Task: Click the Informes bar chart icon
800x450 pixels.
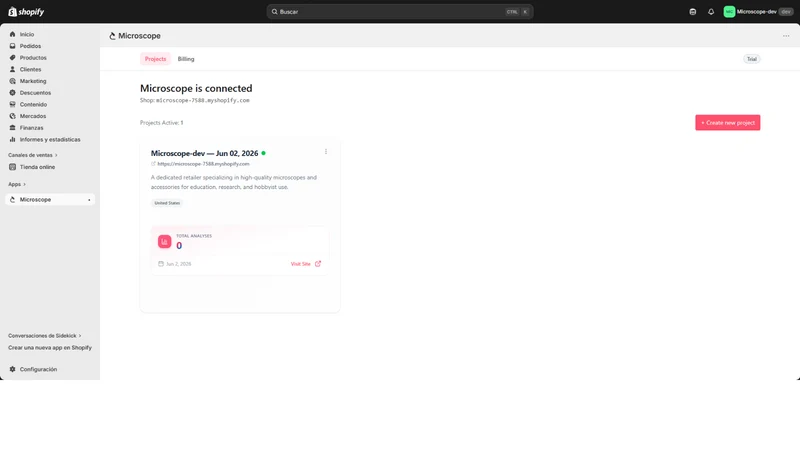Action: tap(12, 139)
